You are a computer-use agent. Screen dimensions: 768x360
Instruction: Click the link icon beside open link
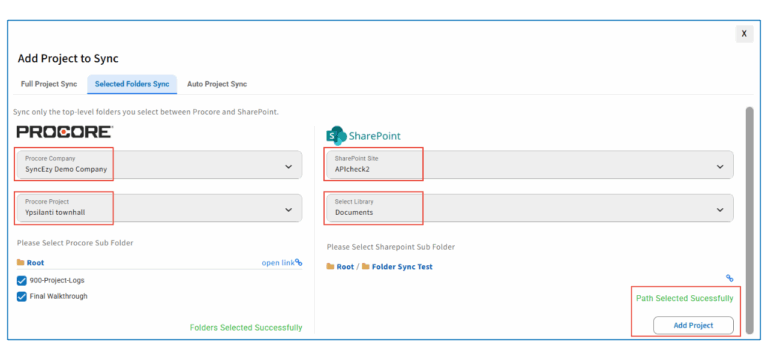pos(299,263)
